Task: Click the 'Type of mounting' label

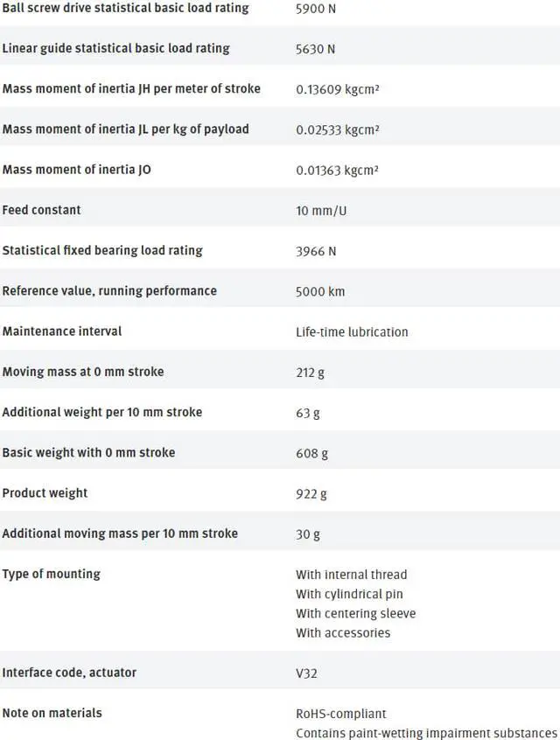Action: click(x=51, y=574)
